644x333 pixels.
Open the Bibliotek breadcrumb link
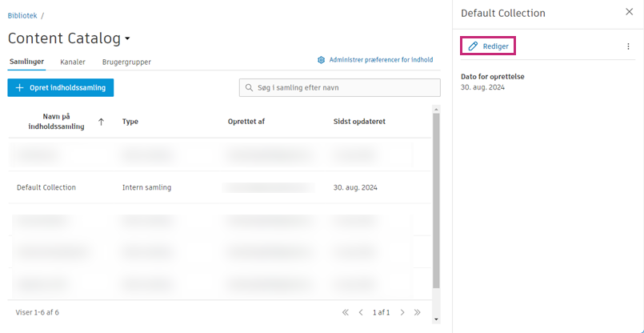[x=22, y=15]
